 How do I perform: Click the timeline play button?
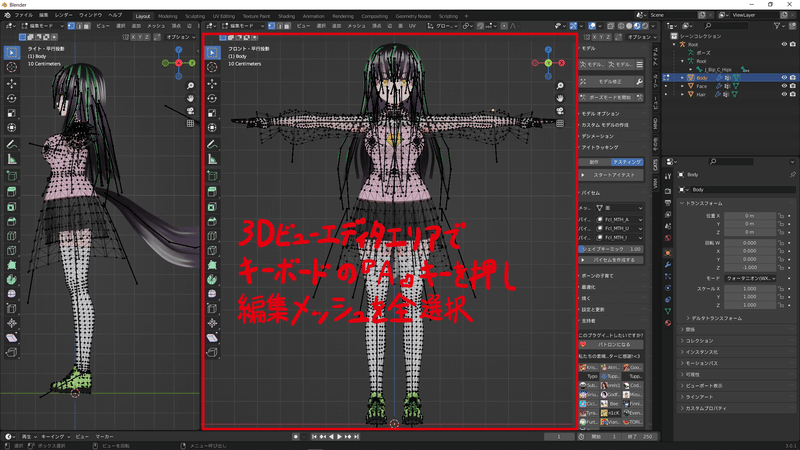(x=339, y=437)
